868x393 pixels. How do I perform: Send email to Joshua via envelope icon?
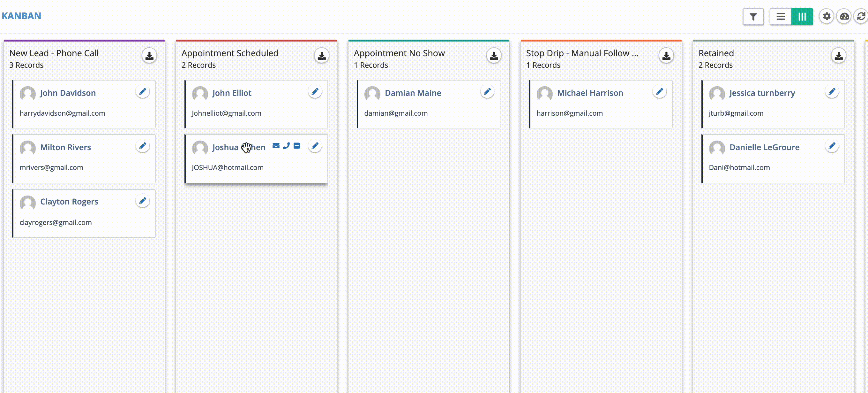tap(276, 146)
